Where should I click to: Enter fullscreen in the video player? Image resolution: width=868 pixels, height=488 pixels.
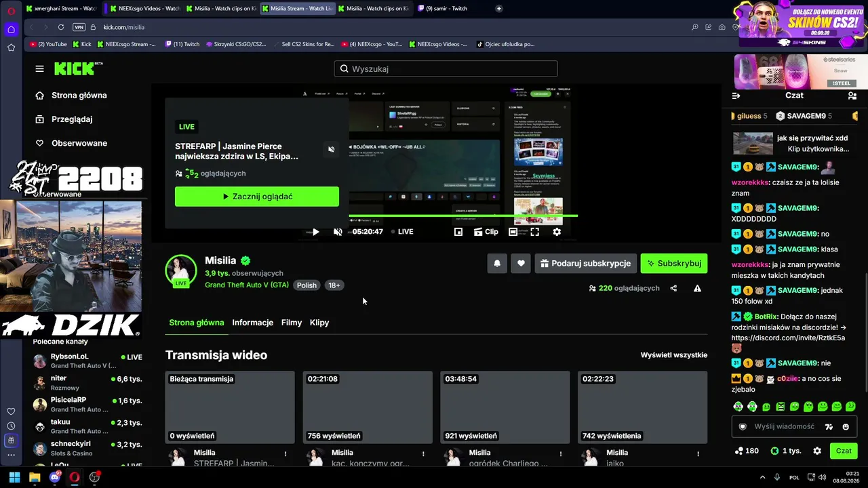tap(535, 232)
